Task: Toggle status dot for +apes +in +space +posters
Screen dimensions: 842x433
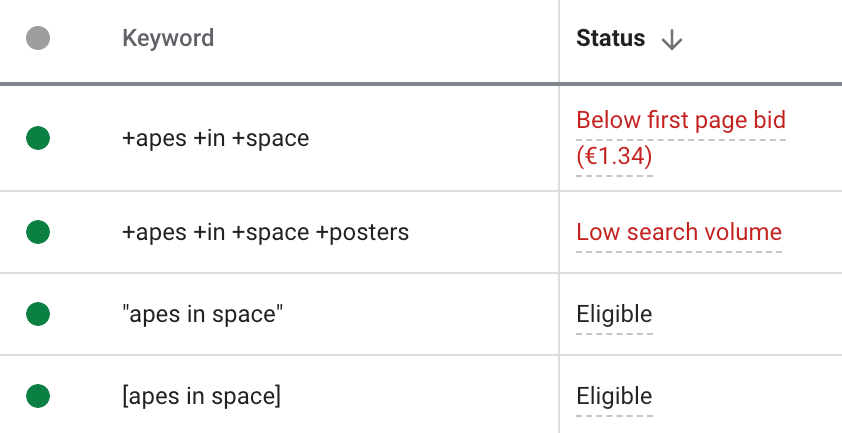Action: [x=38, y=232]
